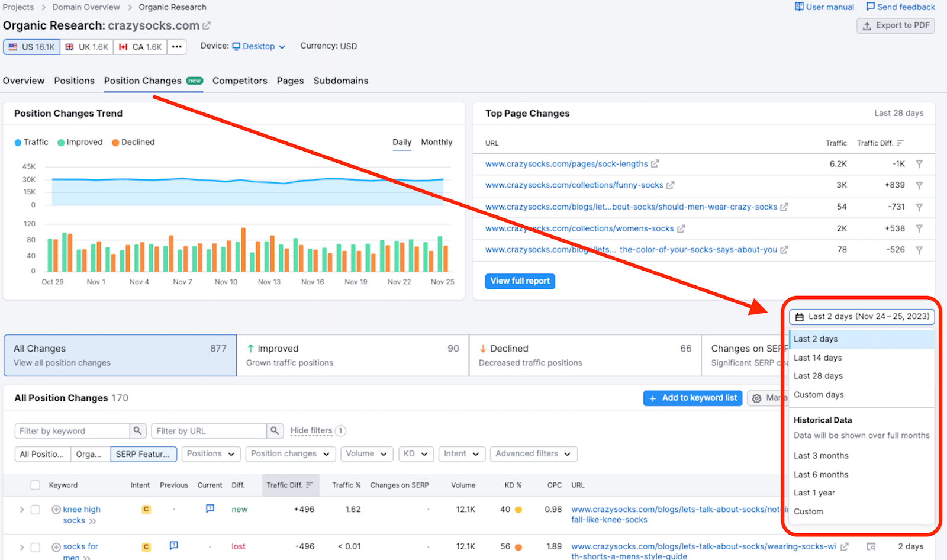Viewport: 947px width, 560px height.
Task: Choose Custom days option
Action: [x=862, y=395]
